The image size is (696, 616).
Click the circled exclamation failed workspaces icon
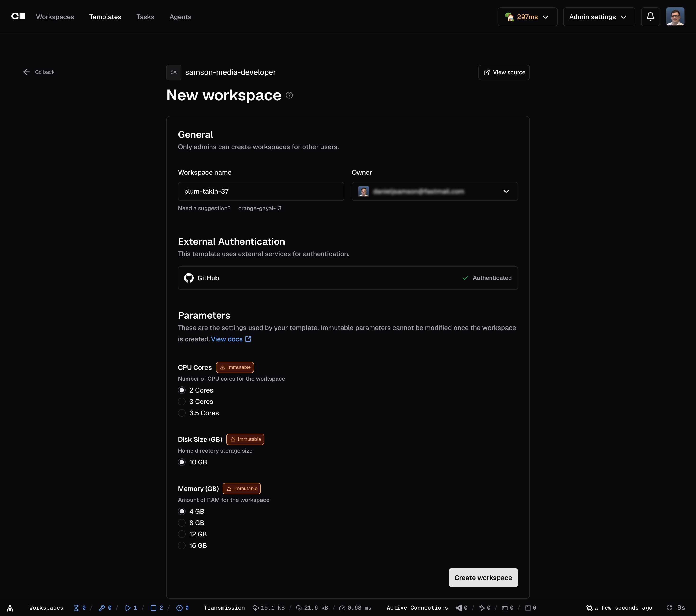pyautogui.click(x=179, y=608)
